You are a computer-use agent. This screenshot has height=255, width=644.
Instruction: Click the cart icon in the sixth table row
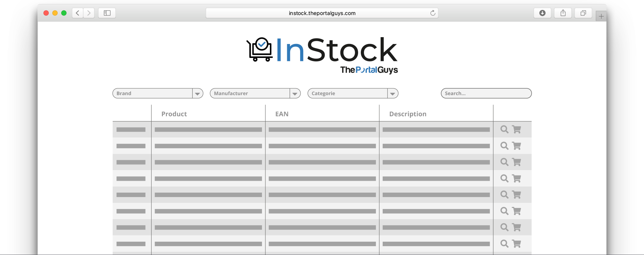coord(517,211)
